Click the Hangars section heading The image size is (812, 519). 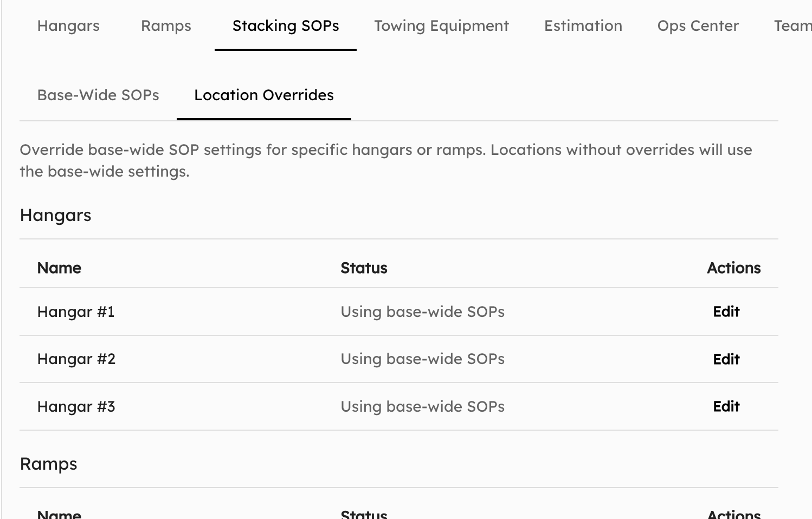tap(55, 215)
